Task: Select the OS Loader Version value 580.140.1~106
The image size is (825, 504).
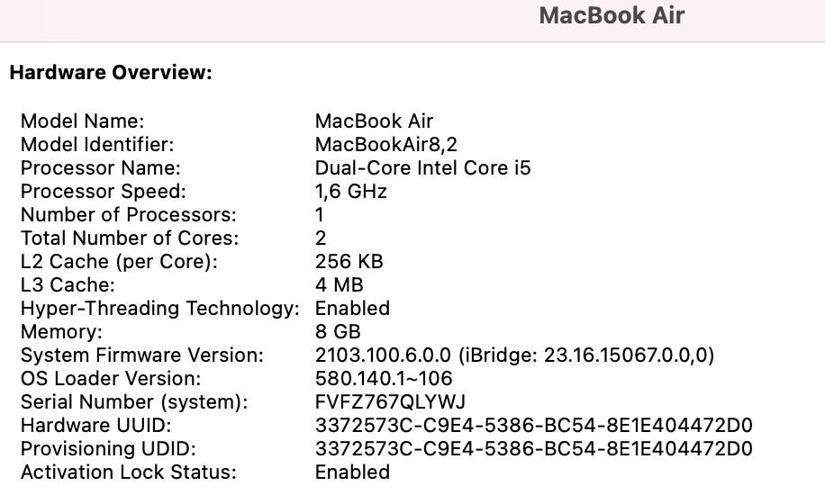Action: point(384,379)
